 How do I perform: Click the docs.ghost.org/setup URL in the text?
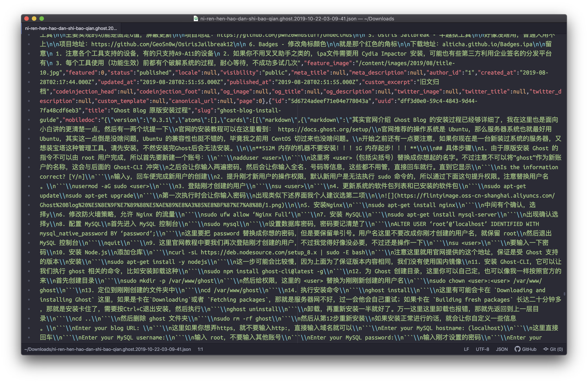(325, 129)
